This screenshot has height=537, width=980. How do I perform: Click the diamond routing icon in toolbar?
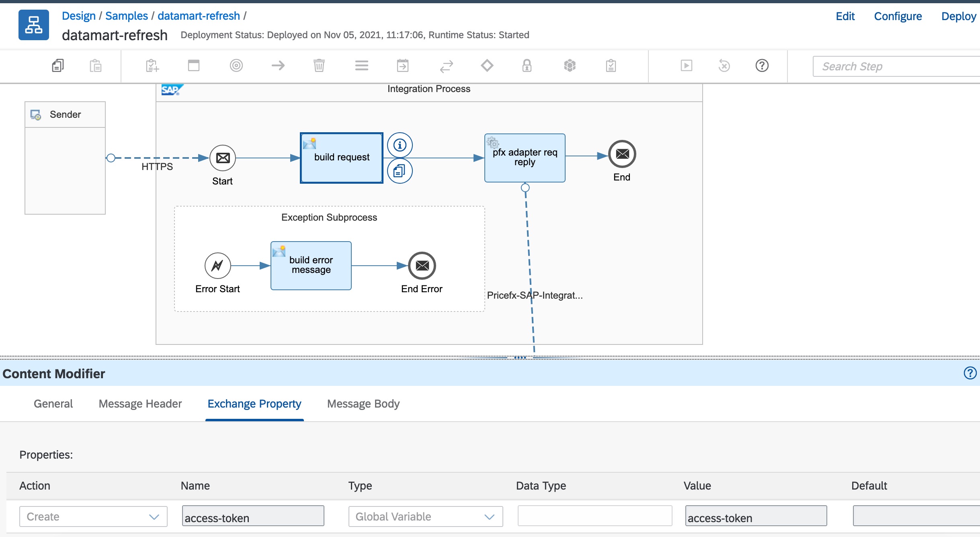click(x=487, y=66)
